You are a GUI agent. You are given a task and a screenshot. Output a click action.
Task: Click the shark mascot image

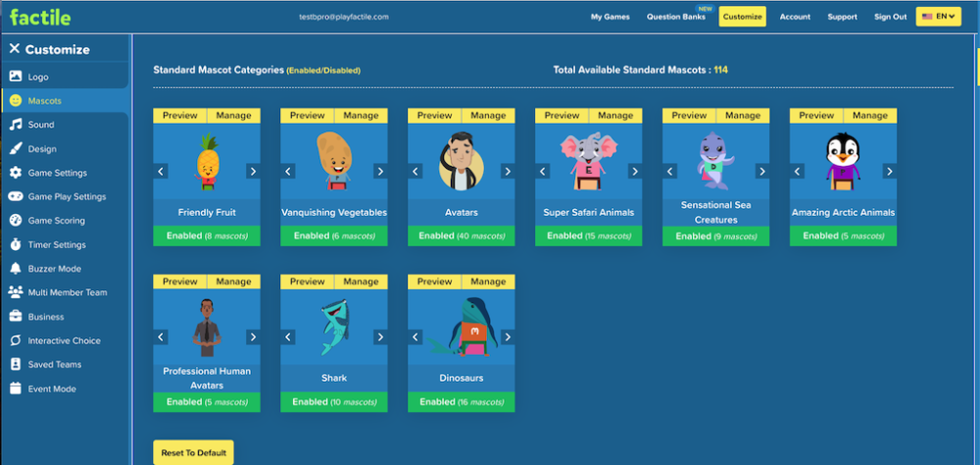tap(334, 328)
